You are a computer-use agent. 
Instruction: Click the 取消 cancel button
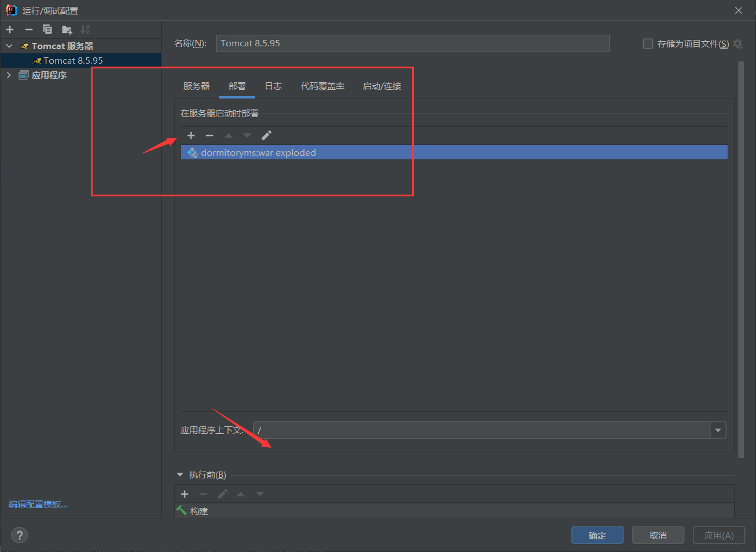tap(658, 535)
